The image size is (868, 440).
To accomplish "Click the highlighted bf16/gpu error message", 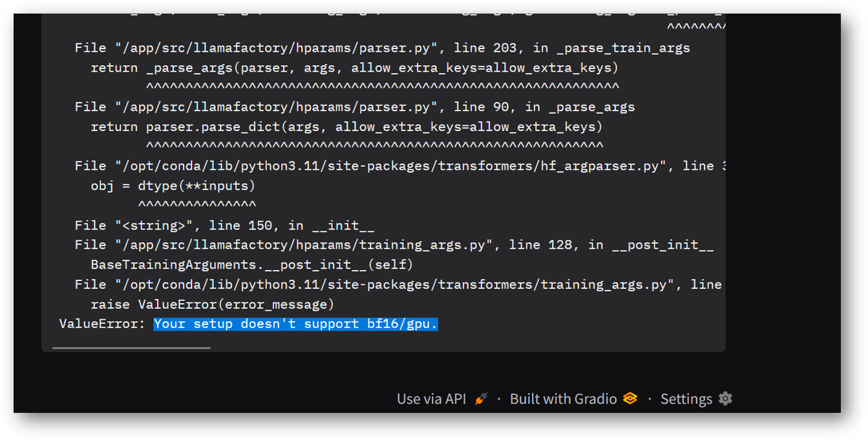I will tap(295, 324).
